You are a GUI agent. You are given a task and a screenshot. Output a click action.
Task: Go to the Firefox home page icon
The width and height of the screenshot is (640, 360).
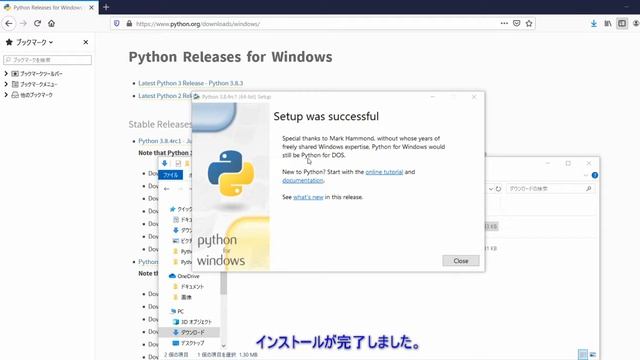(x=51, y=24)
